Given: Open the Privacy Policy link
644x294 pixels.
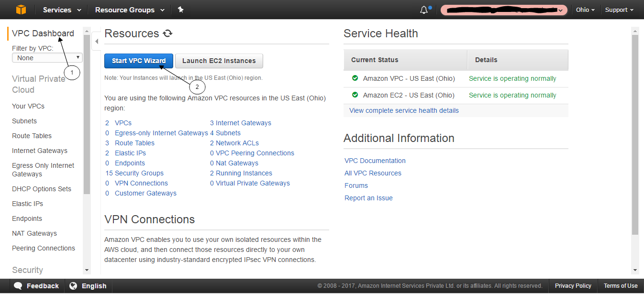Looking at the screenshot, I should tap(573, 286).
